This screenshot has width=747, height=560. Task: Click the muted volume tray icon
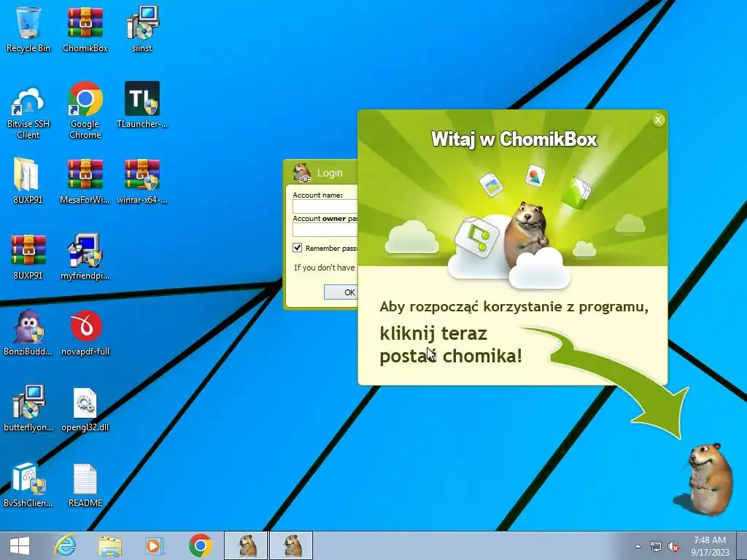673,547
